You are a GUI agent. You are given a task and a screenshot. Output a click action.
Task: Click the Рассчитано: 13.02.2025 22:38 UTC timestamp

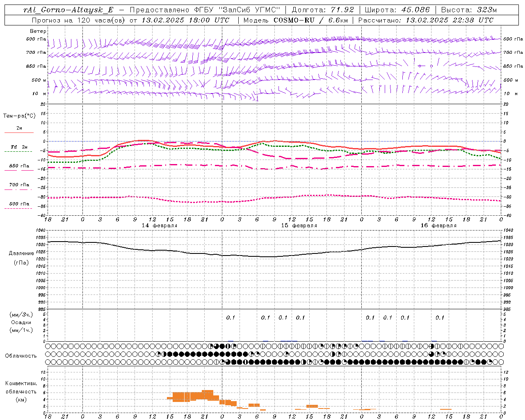pyautogui.click(x=426, y=20)
